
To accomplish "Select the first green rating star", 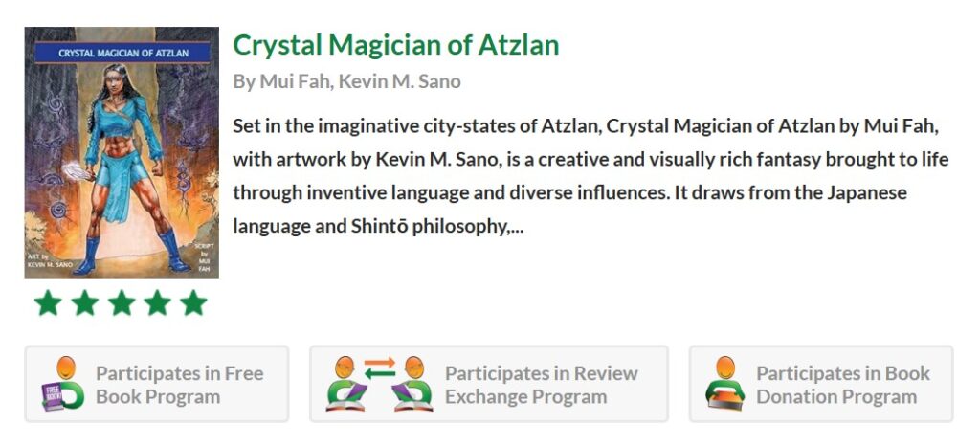I will [48, 303].
